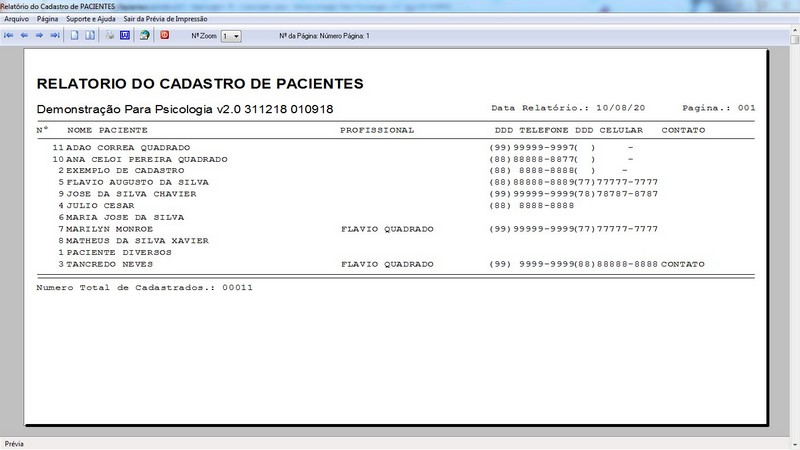Image resolution: width=800 pixels, height=450 pixels.
Task: Click 'PROFISSIONAL' column header
Action: (377, 130)
